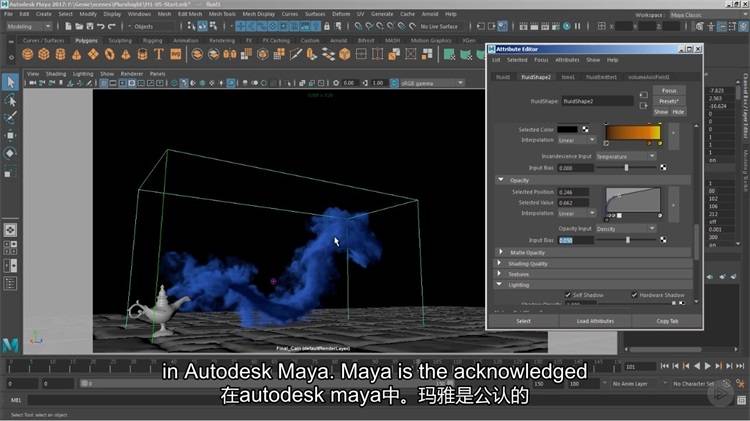The width and height of the screenshot is (750, 421).
Task: Create a polygon sphere from the shelf
Action: (28, 55)
